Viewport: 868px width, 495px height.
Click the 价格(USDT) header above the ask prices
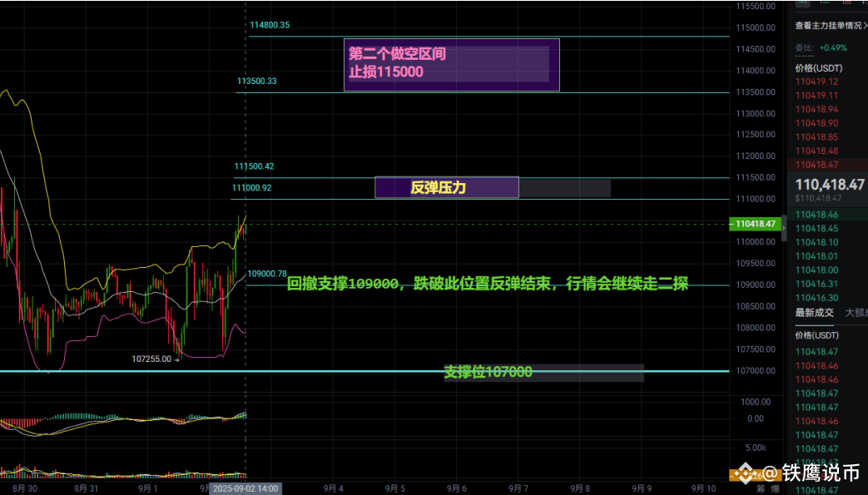pyautogui.click(x=819, y=68)
